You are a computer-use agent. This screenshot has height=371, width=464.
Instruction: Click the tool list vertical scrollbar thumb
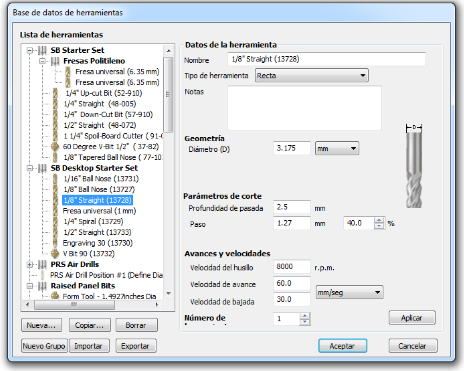pyautogui.click(x=168, y=95)
